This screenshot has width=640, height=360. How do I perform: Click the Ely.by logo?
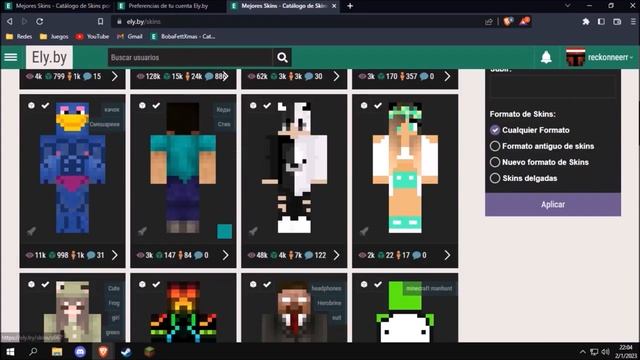49,58
